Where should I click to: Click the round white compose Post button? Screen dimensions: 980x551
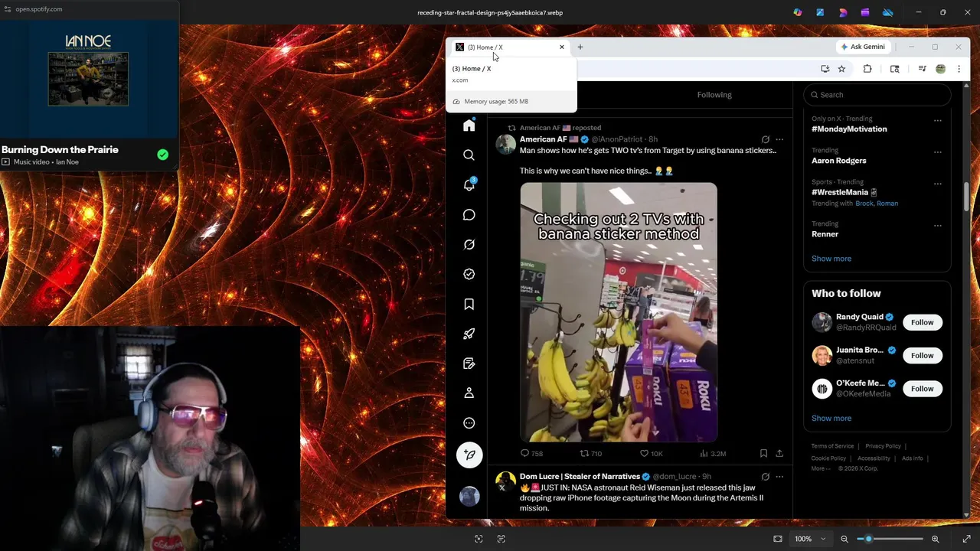click(x=469, y=455)
